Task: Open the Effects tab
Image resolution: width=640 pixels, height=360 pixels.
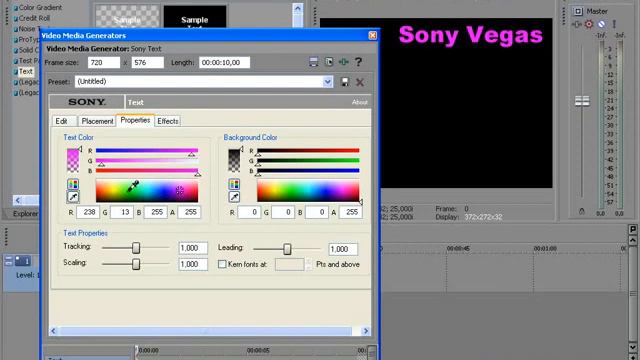Action: coord(168,121)
